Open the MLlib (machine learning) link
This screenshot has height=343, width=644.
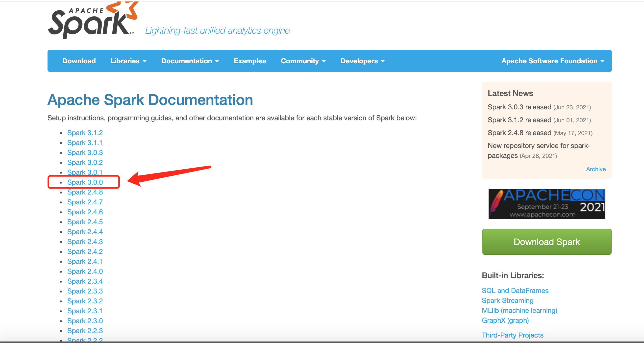coord(519,310)
